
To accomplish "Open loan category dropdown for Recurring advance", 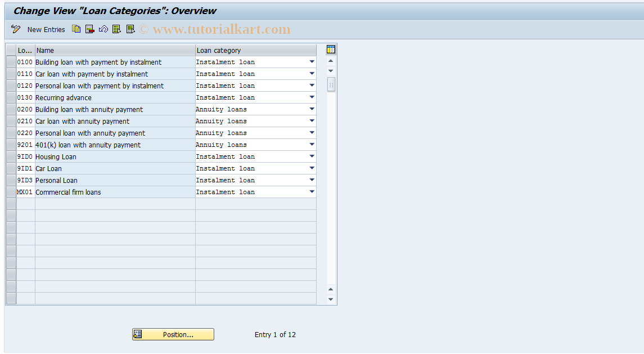I will 312,98.
